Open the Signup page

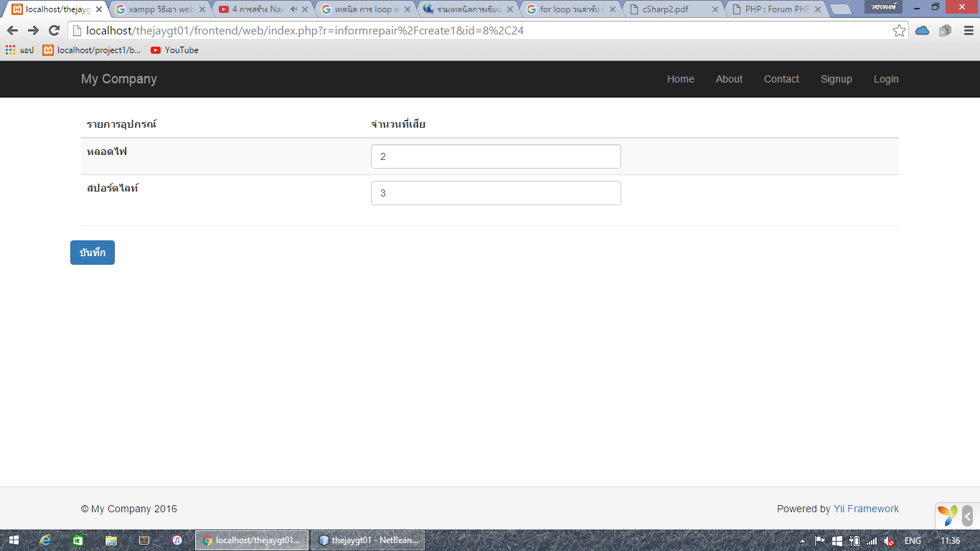837,79
